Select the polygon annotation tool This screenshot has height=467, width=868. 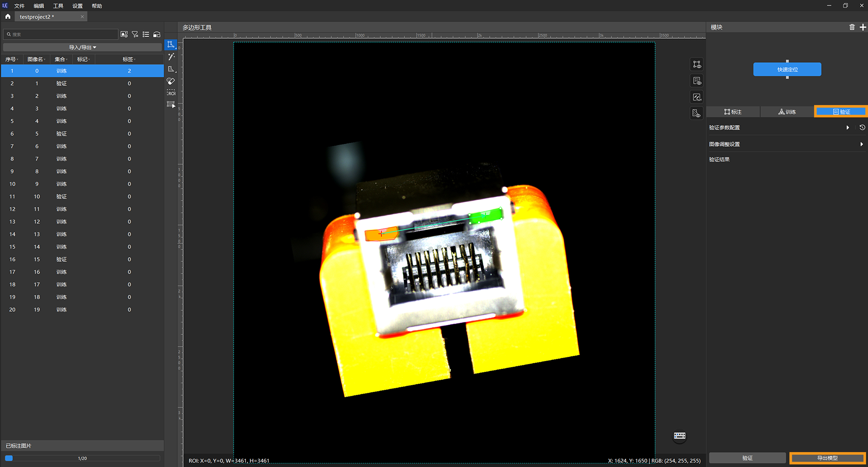click(x=171, y=44)
